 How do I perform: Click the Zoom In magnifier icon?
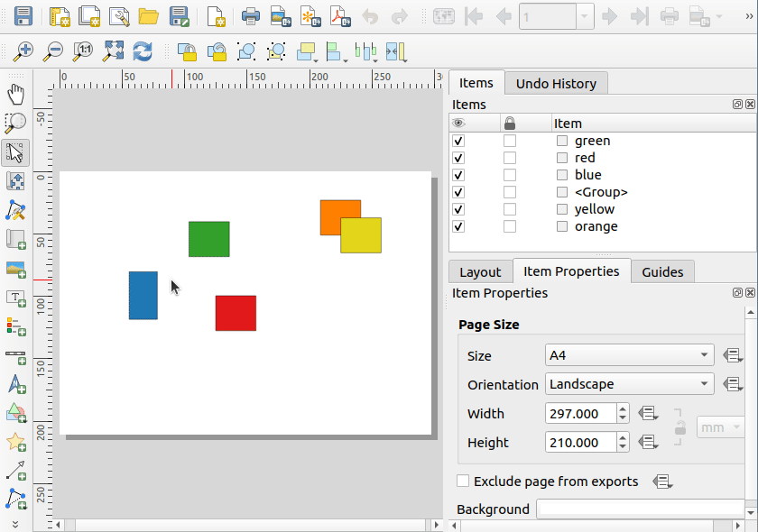point(23,51)
